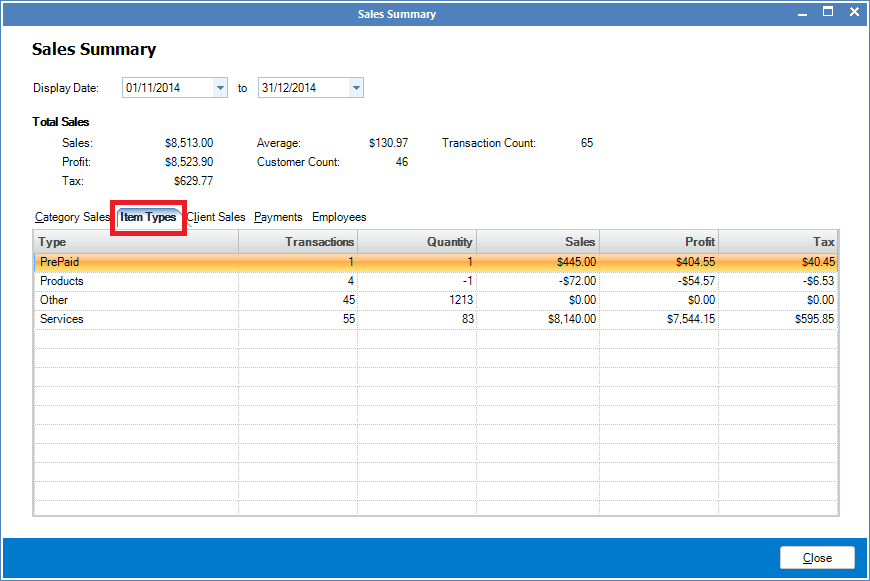Screen dimensions: 870x581
Task: Switch to the Category Sales tab
Action: coord(72,217)
